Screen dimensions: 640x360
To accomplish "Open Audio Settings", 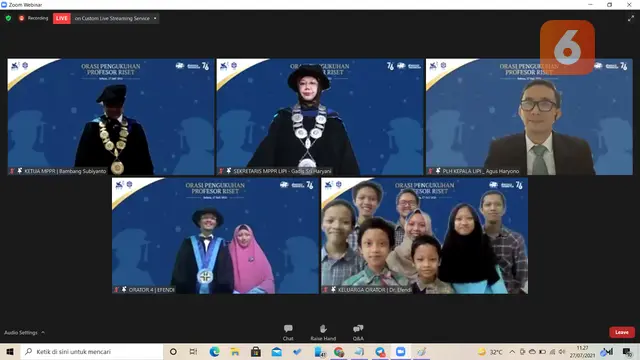I will [21, 333].
